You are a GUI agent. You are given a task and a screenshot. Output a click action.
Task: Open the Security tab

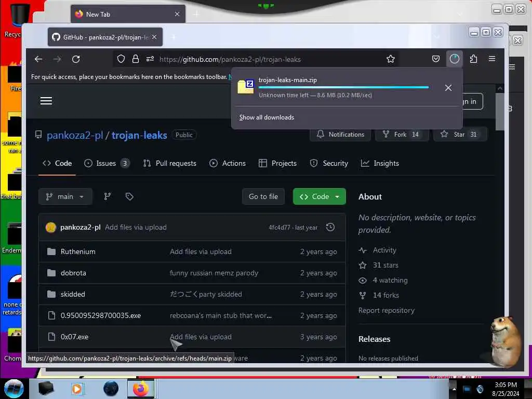tap(329, 163)
